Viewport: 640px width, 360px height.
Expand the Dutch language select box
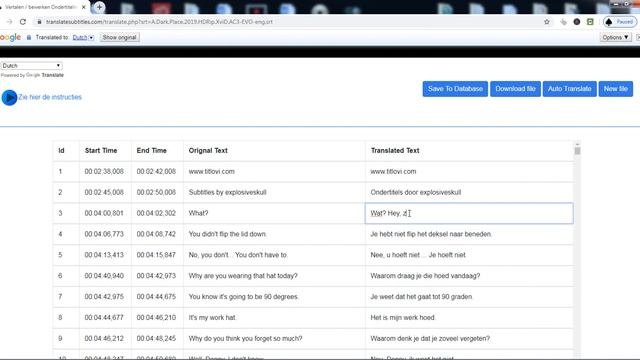point(31,66)
